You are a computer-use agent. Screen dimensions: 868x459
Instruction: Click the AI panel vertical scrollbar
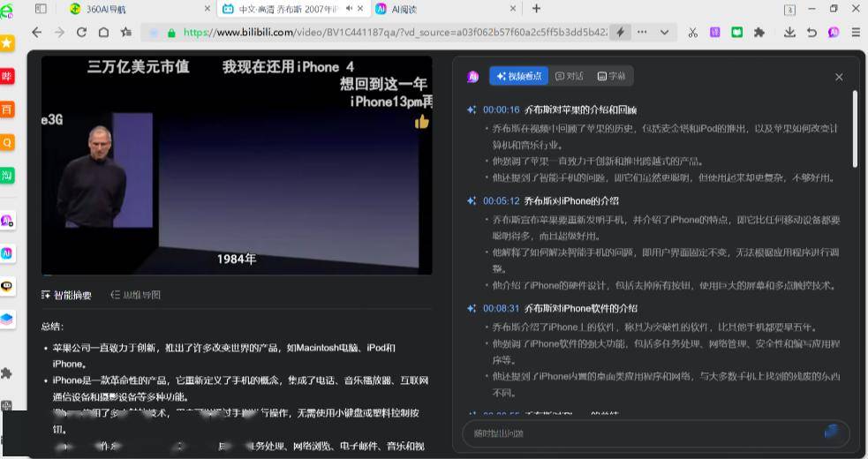pos(856,129)
